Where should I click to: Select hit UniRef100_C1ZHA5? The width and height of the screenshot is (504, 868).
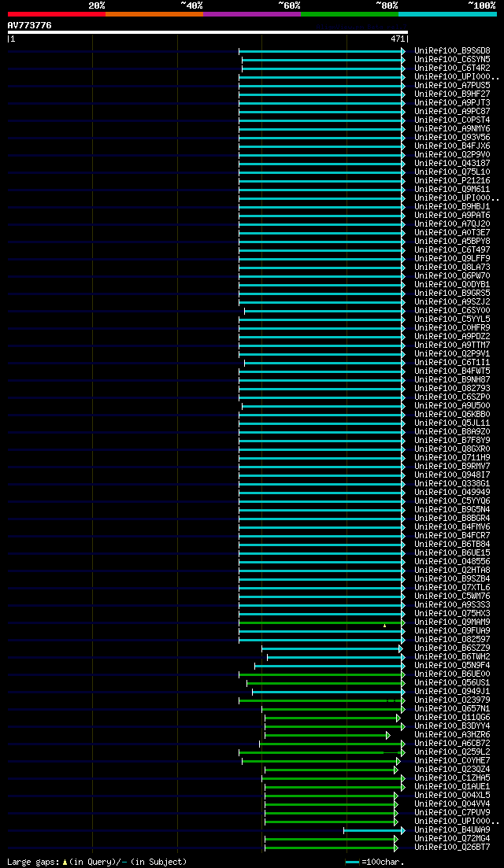pyautogui.click(x=452, y=778)
